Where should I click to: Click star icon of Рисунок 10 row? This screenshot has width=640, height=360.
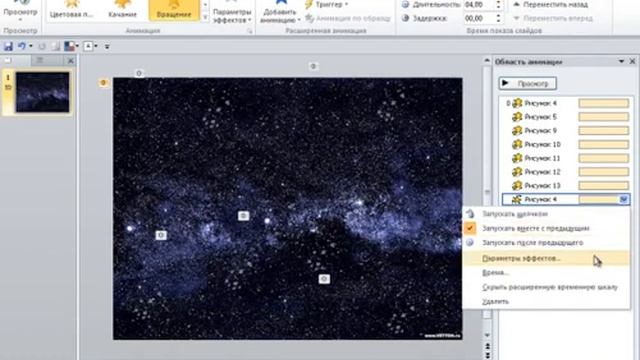tap(517, 144)
